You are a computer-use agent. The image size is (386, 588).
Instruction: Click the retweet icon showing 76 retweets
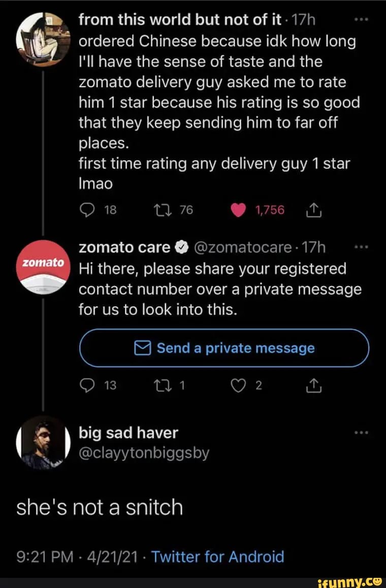coord(163,209)
